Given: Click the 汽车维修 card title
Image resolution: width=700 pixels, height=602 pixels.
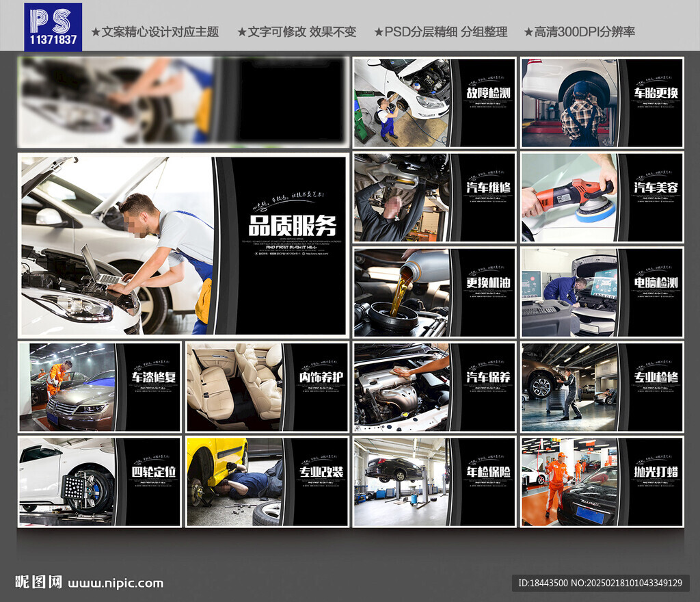Looking at the screenshot, I should (x=488, y=187).
